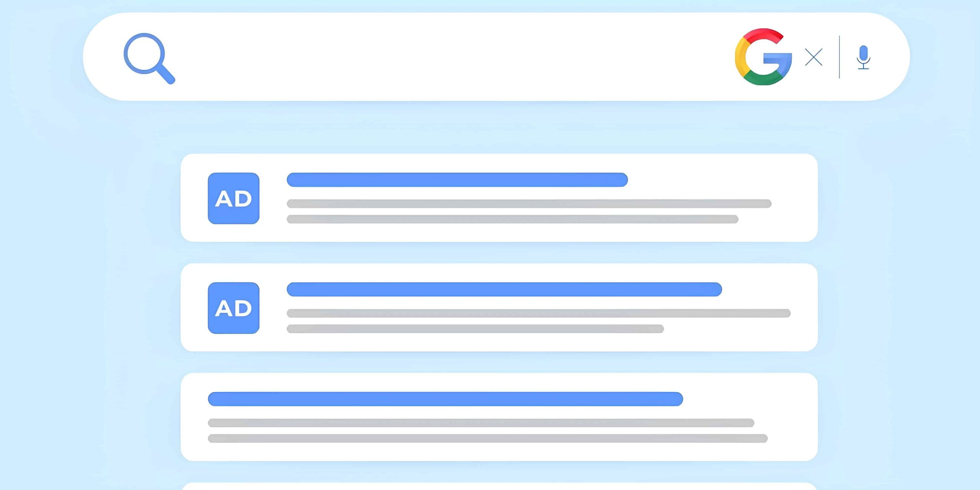The width and height of the screenshot is (980, 490).
Task: Click second ad's lower gray description line
Action: tap(475, 329)
